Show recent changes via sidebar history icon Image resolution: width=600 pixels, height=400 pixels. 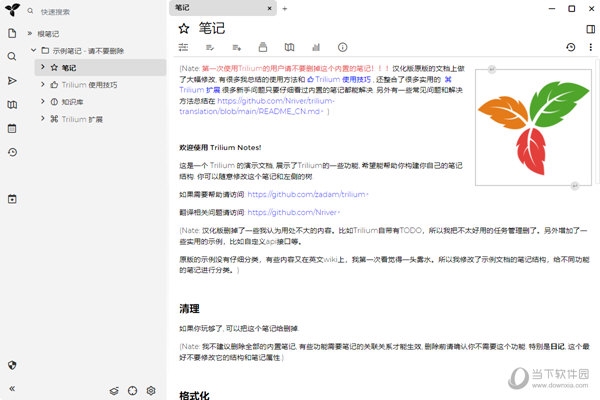pos(12,152)
